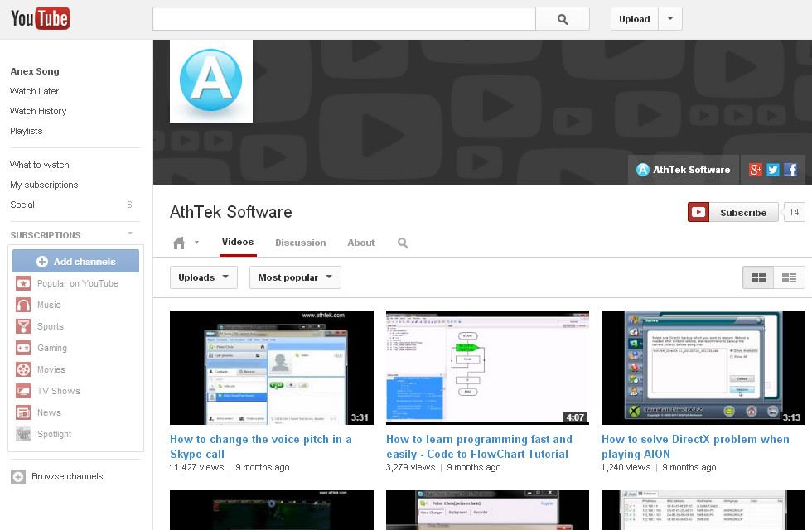The width and height of the screenshot is (812, 530).
Task: Open the Most popular sort dropdown
Action: click(x=295, y=277)
